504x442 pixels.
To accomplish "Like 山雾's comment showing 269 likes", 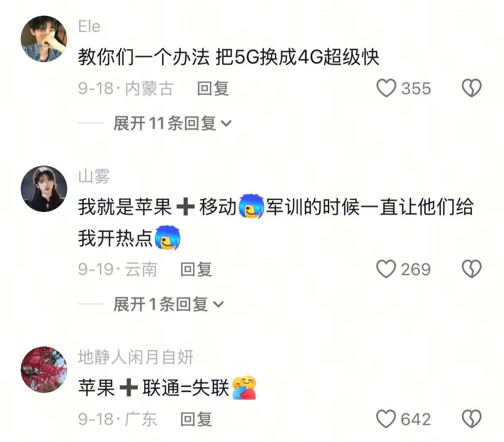I will pos(386,269).
